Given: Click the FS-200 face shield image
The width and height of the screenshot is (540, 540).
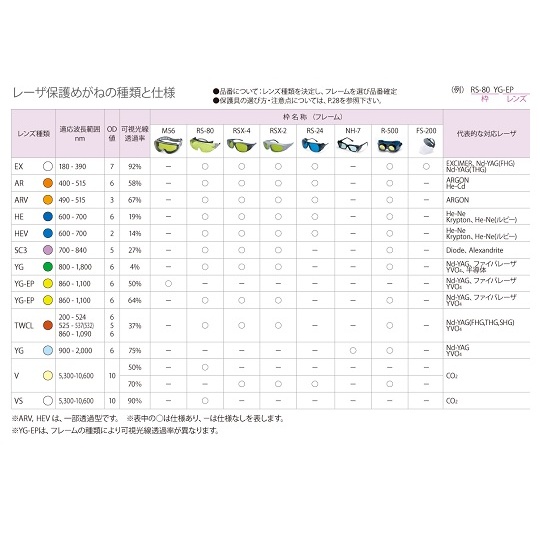Looking at the screenshot, I should pyautogui.click(x=427, y=146).
